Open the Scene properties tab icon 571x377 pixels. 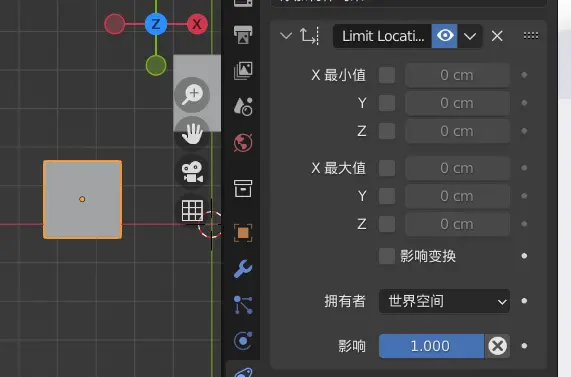click(243, 106)
